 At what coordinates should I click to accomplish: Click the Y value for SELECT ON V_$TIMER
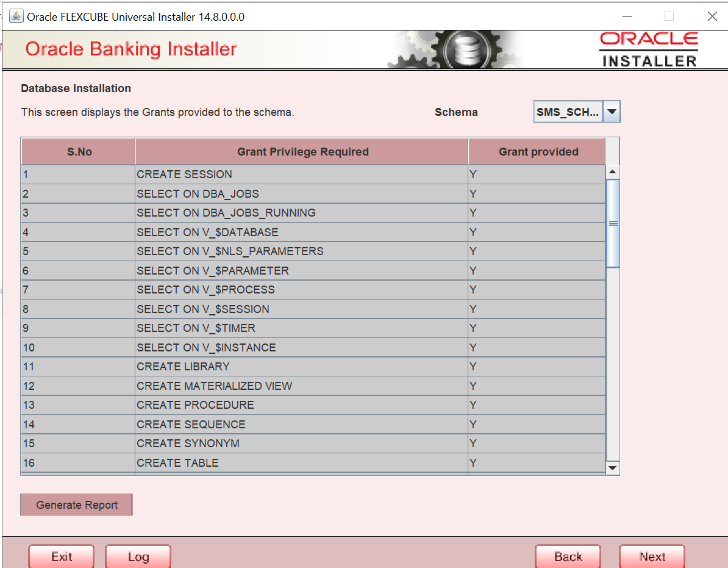pyautogui.click(x=537, y=328)
